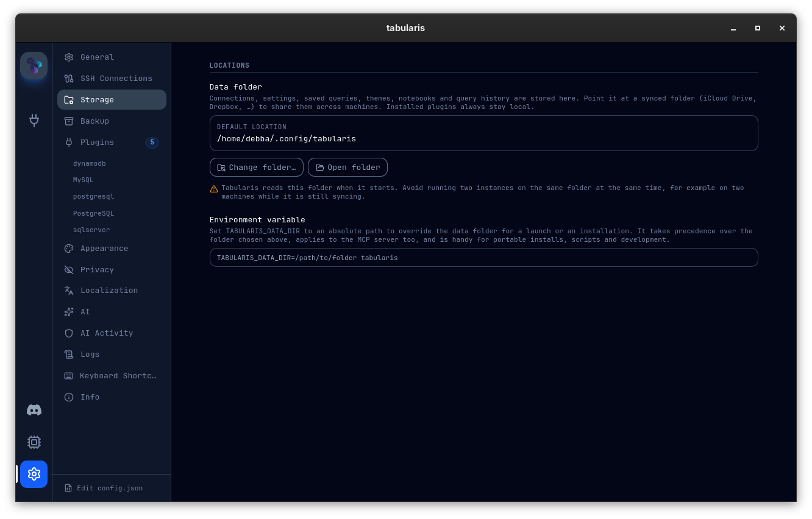Open the AI Activity label
This screenshot has height=519, width=812.
(107, 333)
